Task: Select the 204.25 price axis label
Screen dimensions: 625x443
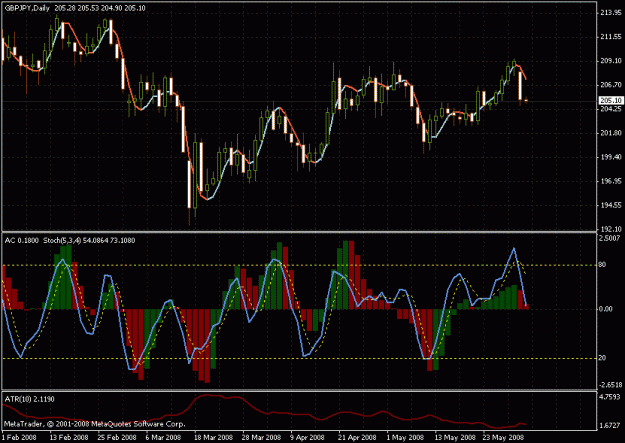Action: tap(610, 109)
